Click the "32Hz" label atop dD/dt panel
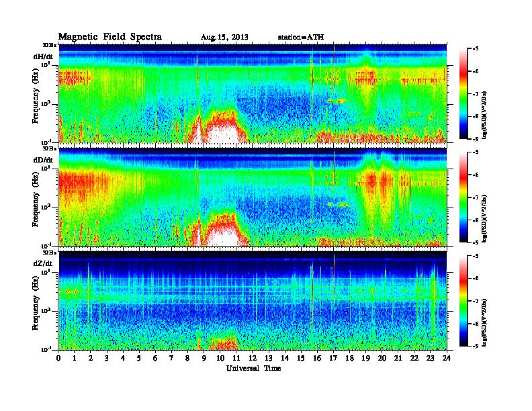 coord(50,148)
